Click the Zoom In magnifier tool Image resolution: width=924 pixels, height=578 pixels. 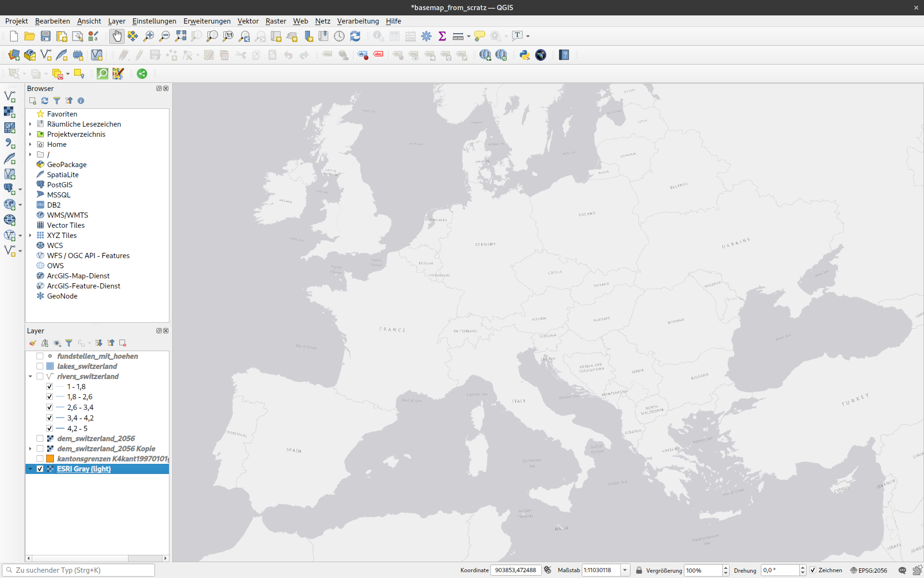149,36
